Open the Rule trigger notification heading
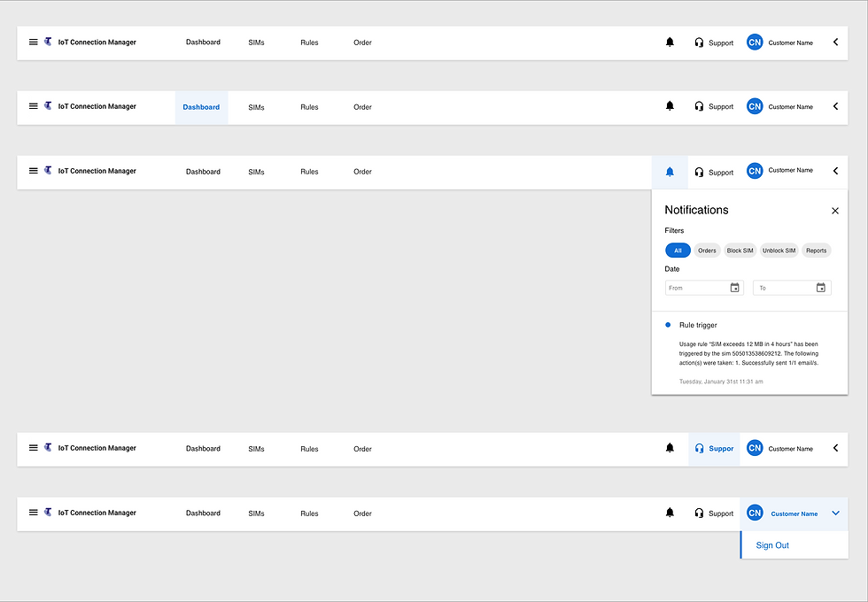Image resolution: width=868 pixels, height=602 pixels. point(698,325)
